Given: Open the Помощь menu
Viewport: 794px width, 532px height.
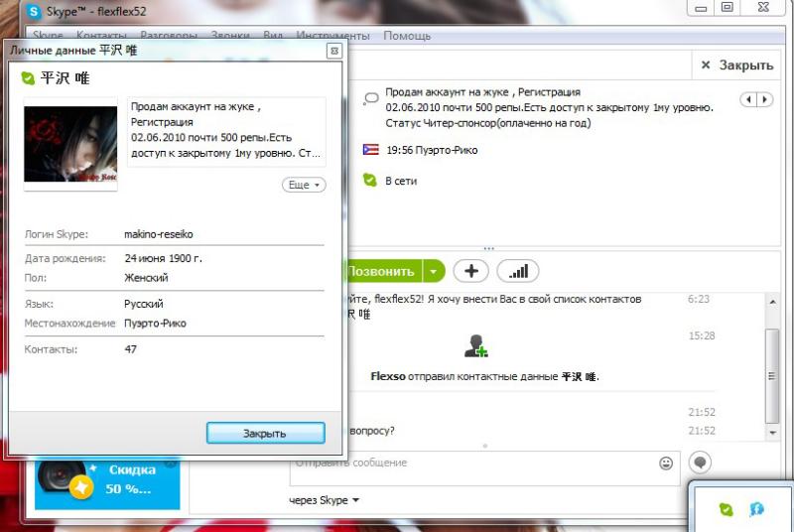Looking at the screenshot, I should (x=407, y=36).
